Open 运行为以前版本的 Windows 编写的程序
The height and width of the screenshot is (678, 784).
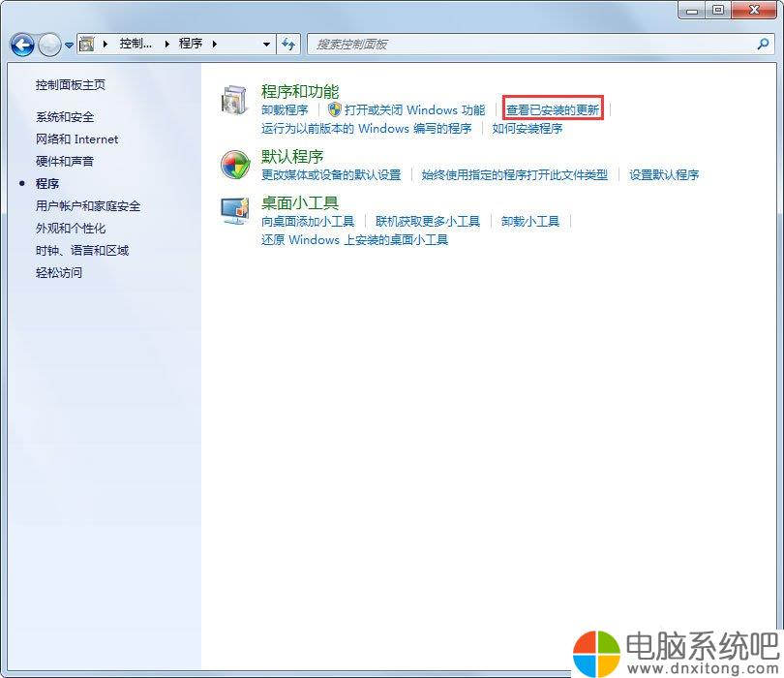point(367,129)
